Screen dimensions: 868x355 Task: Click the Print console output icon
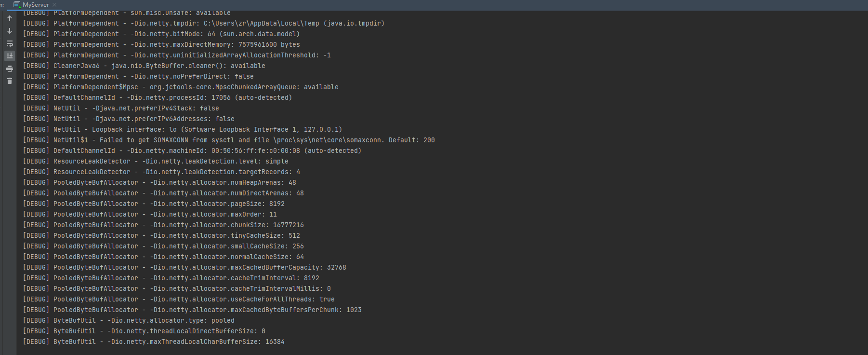[x=10, y=68]
